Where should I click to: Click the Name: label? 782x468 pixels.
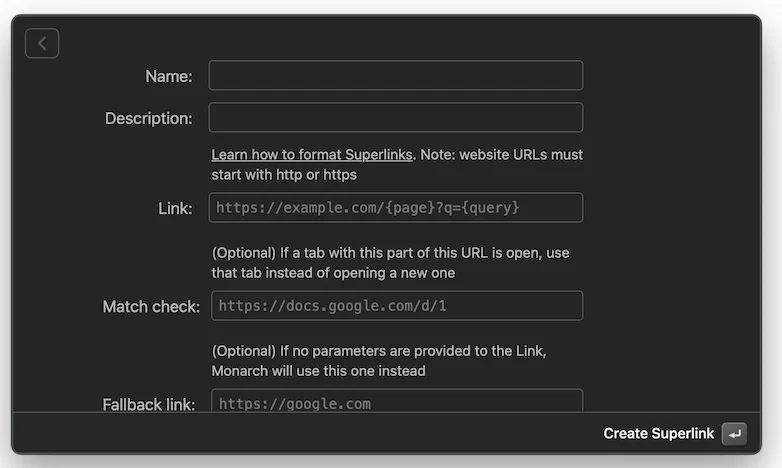(169, 76)
